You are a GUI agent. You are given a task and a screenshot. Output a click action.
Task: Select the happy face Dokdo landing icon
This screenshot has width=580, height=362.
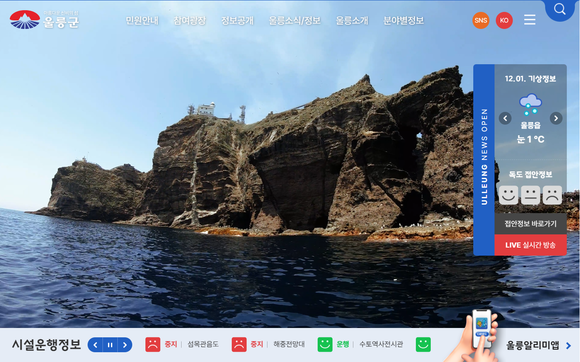coord(508,195)
